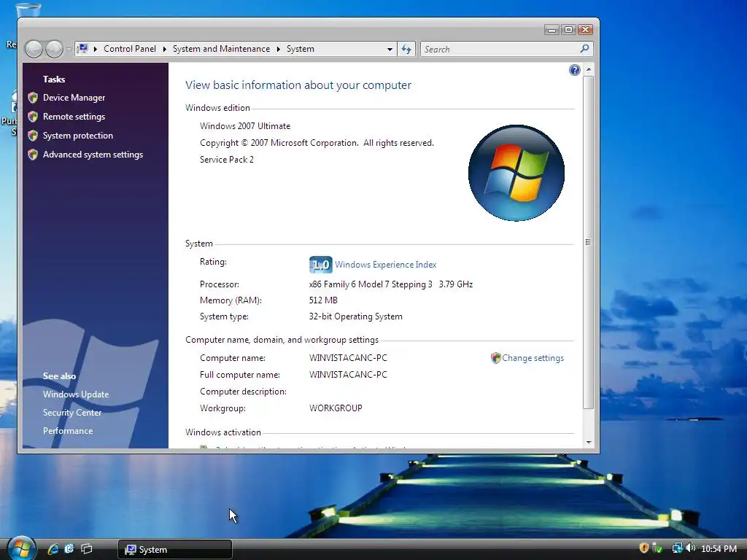Click the scrollbar up arrow
Image resolution: width=747 pixels, height=560 pixels.
[x=589, y=69]
